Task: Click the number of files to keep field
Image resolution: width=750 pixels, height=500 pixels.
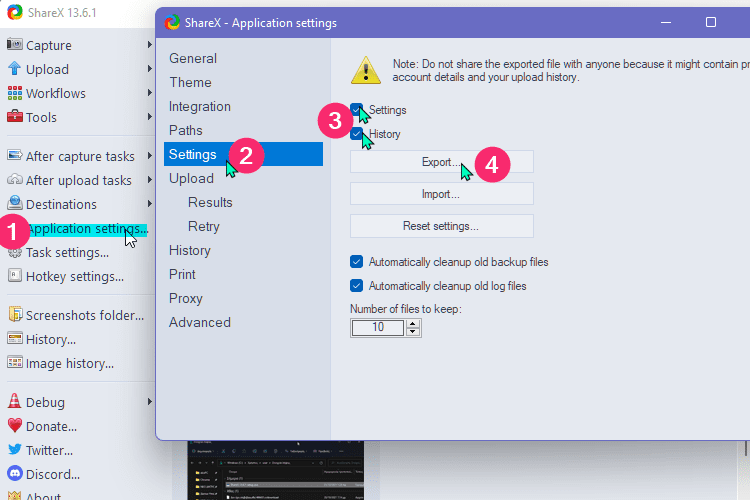Action: click(x=378, y=327)
